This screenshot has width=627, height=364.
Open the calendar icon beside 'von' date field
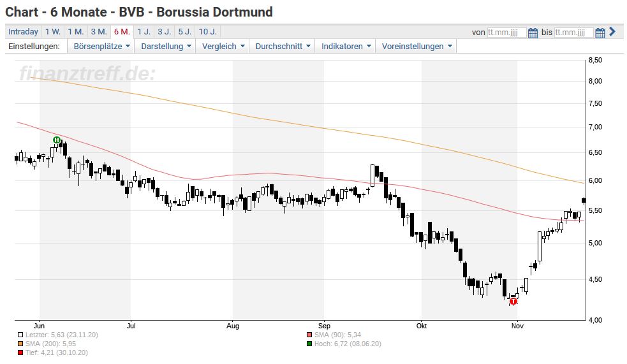point(533,33)
